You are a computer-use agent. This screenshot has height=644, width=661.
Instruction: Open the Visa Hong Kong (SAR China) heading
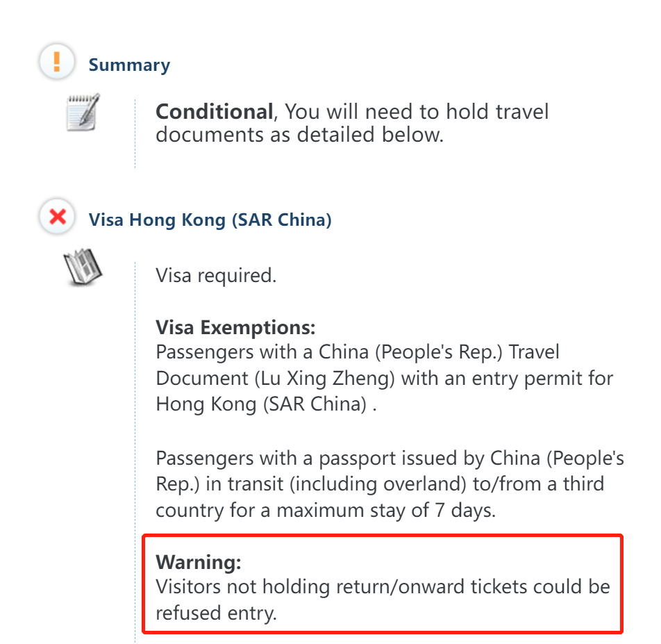pyautogui.click(x=210, y=220)
